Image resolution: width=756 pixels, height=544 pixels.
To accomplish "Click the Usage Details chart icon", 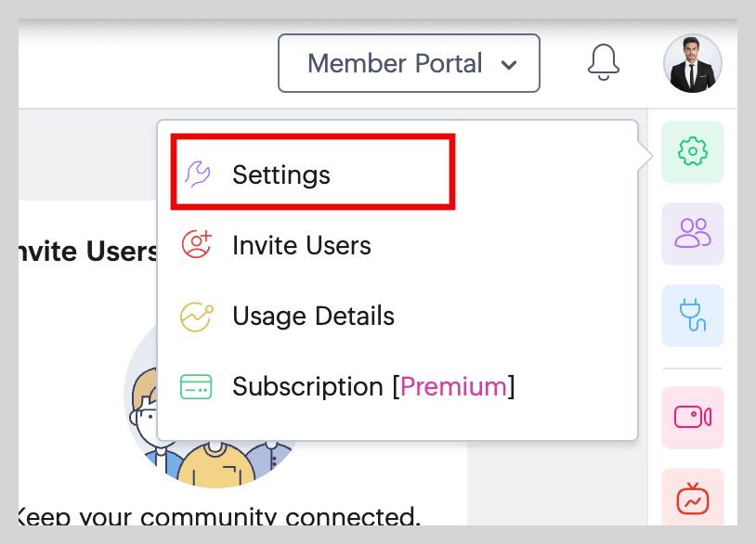I will (x=197, y=316).
